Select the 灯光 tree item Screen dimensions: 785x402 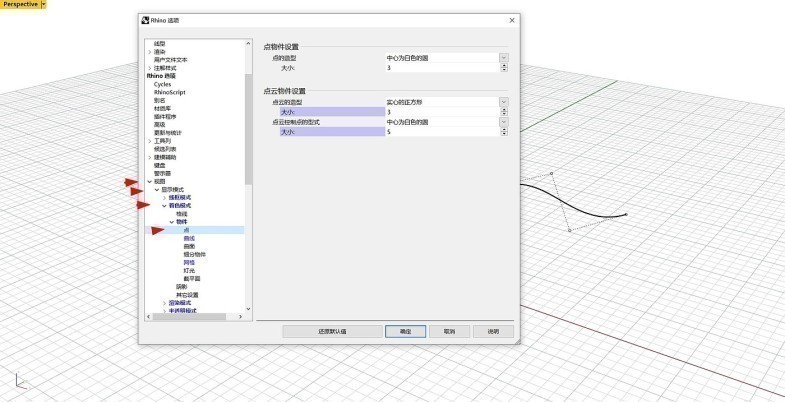[x=189, y=270]
